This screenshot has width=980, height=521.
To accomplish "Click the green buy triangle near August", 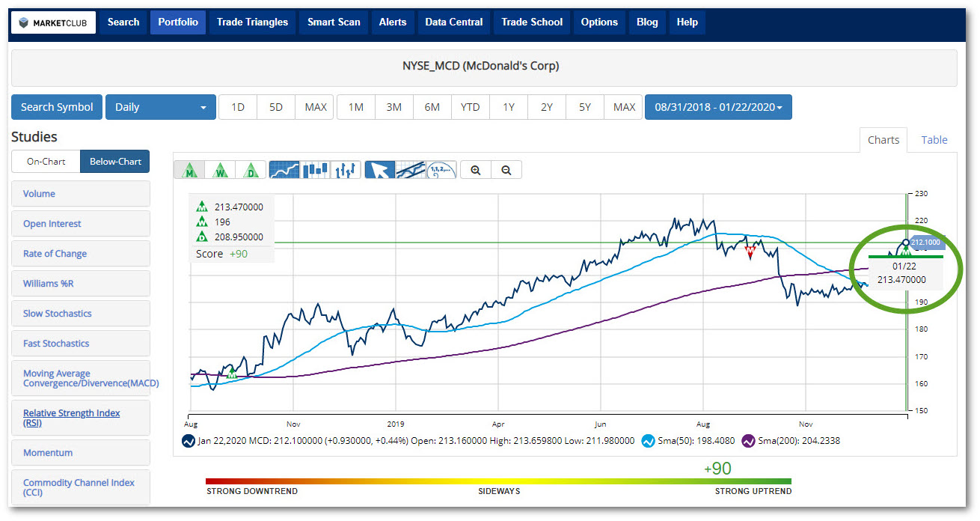I will 232,371.
